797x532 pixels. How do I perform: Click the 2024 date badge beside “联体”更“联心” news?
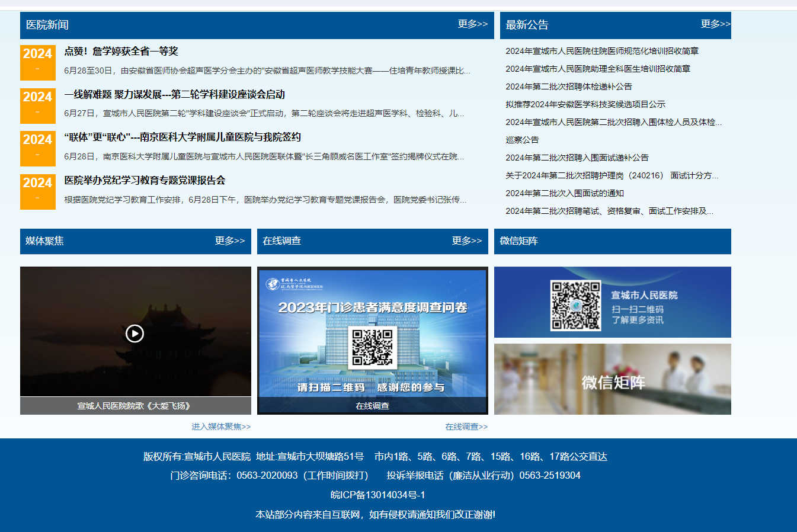[37, 148]
